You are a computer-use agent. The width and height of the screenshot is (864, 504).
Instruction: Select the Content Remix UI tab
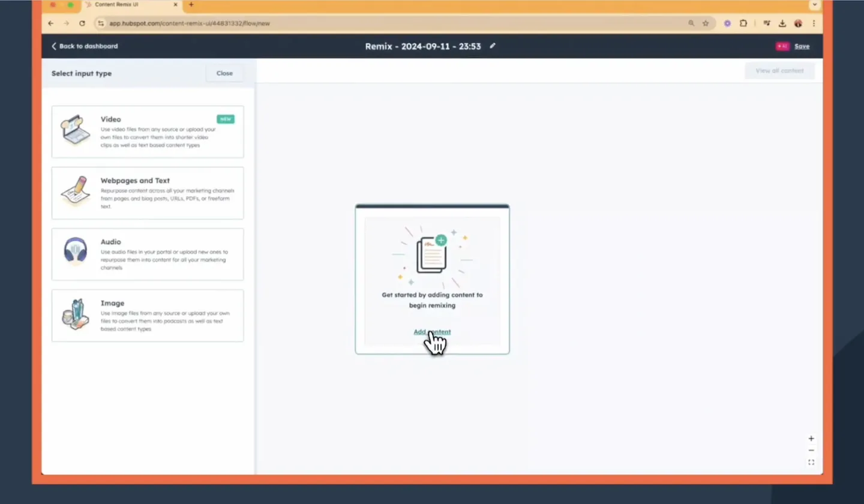pos(131,5)
